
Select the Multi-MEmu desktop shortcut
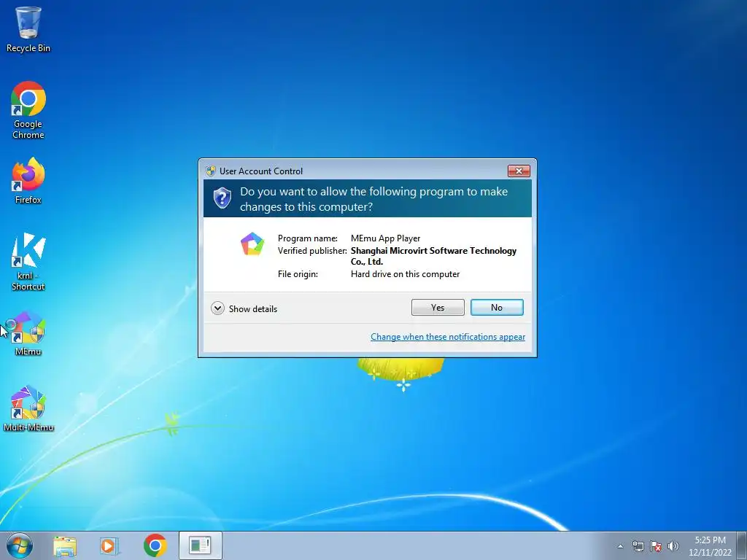tap(28, 408)
